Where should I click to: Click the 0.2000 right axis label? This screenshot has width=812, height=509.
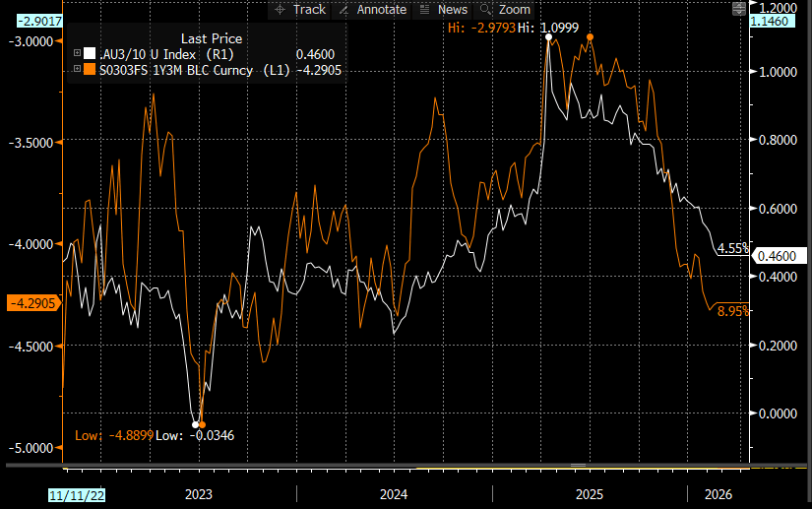tap(778, 346)
